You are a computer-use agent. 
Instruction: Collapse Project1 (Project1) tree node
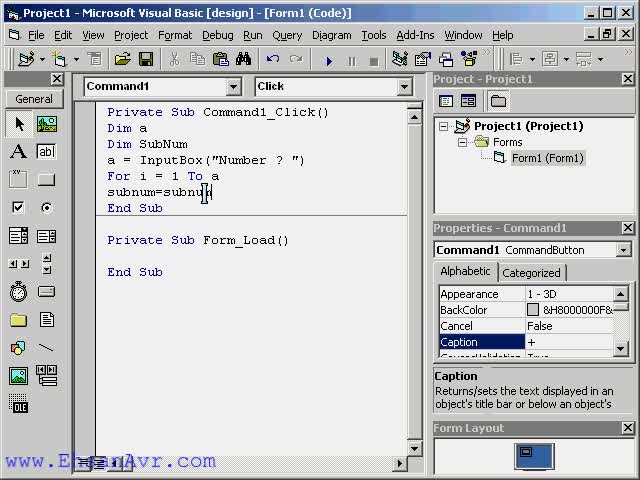443,126
